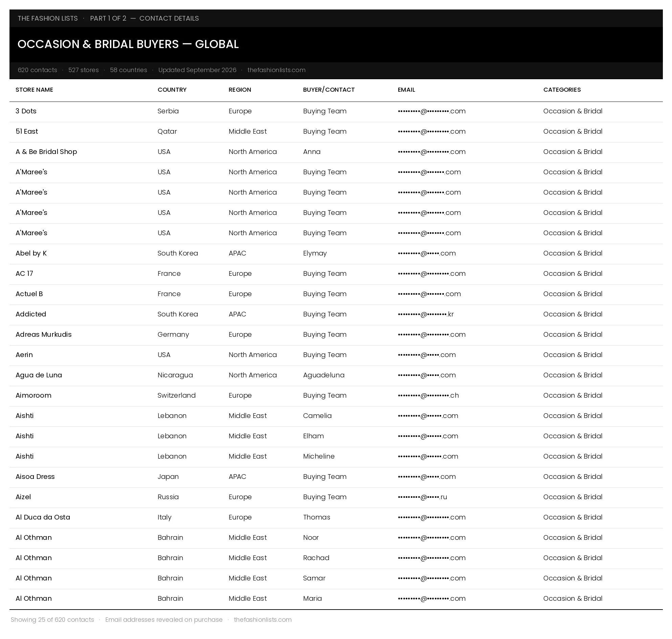
Task: Click the country cell "Japan"
Action: point(168,477)
